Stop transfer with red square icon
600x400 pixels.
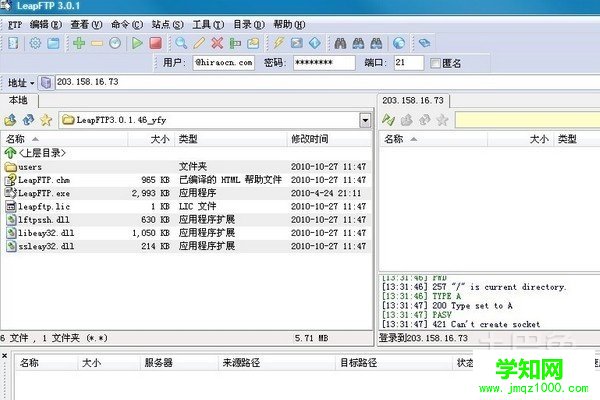[x=155, y=43]
